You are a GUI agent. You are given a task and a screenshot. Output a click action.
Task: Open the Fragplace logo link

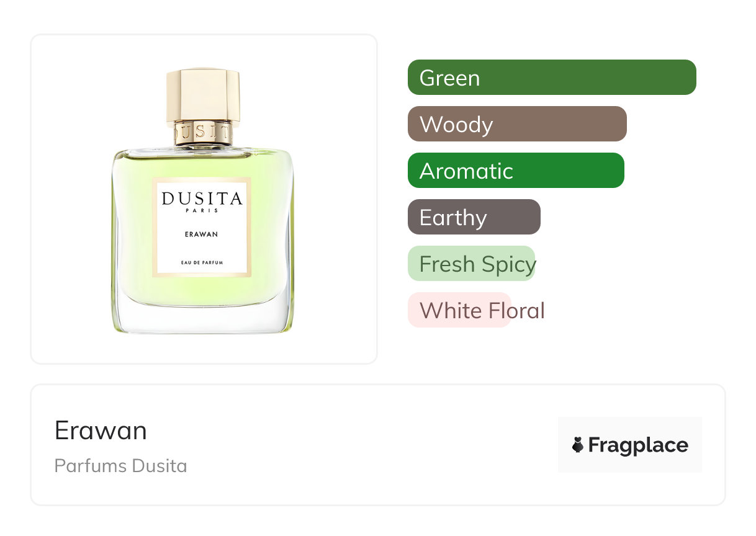click(x=630, y=445)
